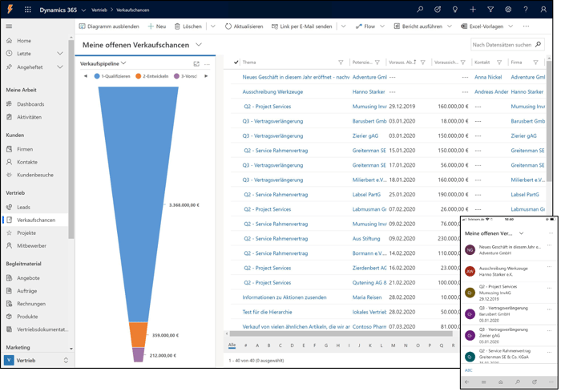
Task: Click the Aktualisieren button
Action: 244,26
